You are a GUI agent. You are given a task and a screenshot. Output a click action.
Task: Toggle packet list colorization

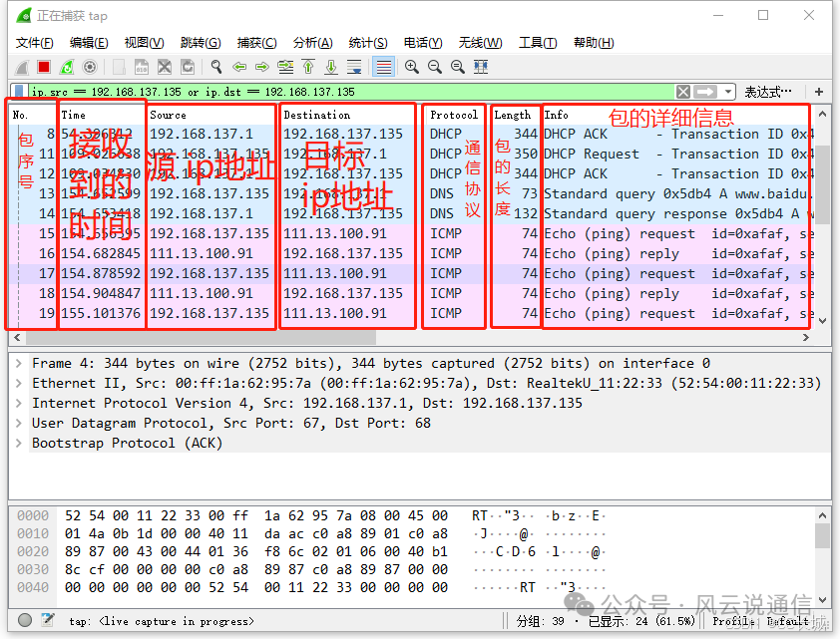click(383, 67)
